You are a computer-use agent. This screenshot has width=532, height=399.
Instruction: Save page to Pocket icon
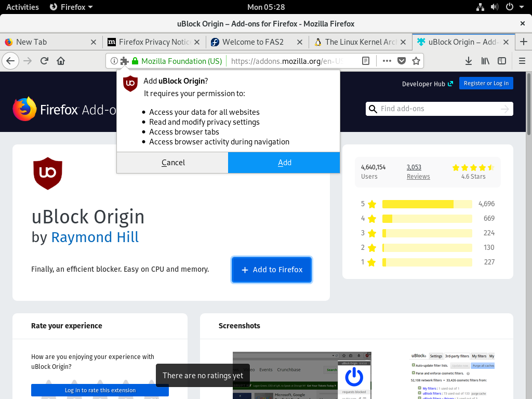pyautogui.click(x=402, y=61)
